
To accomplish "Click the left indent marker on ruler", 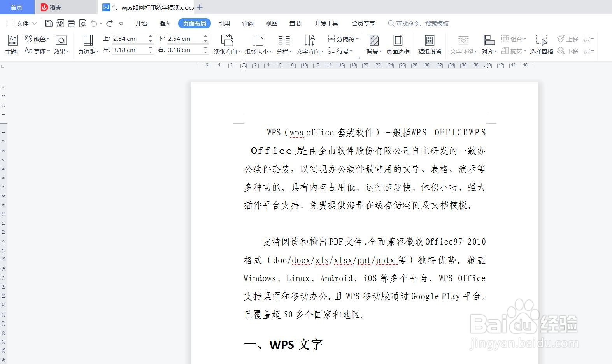I will click(244, 66).
